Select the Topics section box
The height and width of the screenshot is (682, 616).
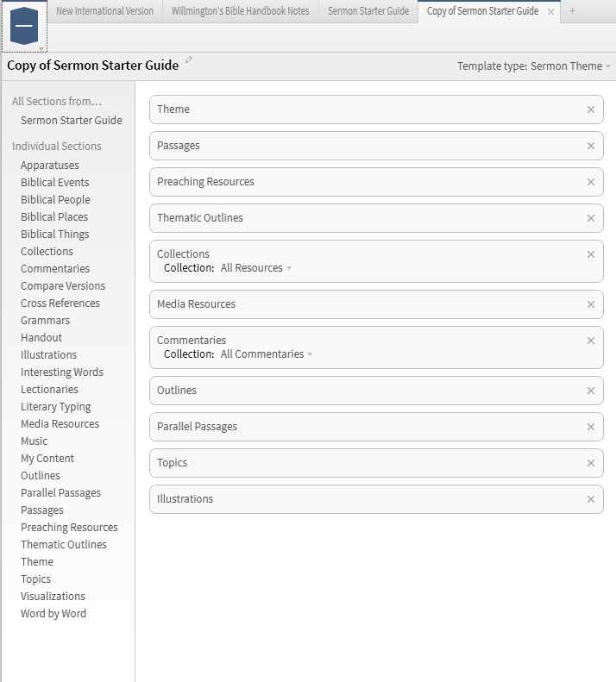tap(376, 463)
